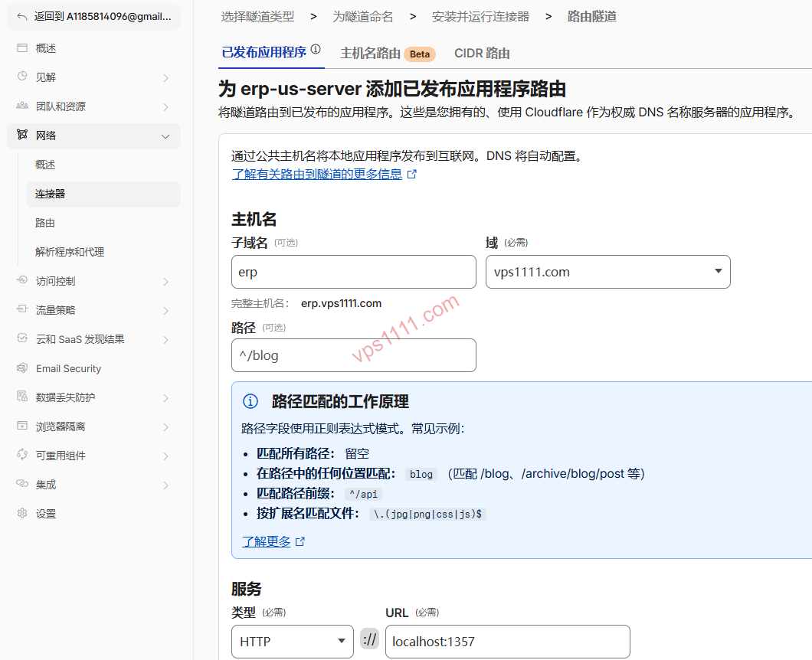Click the :// scheme separator box
This screenshot has width=812, height=660.
[x=370, y=639]
